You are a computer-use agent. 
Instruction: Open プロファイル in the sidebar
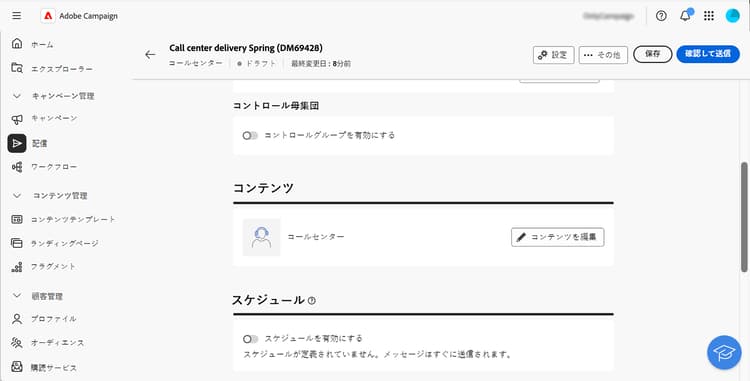click(54, 319)
